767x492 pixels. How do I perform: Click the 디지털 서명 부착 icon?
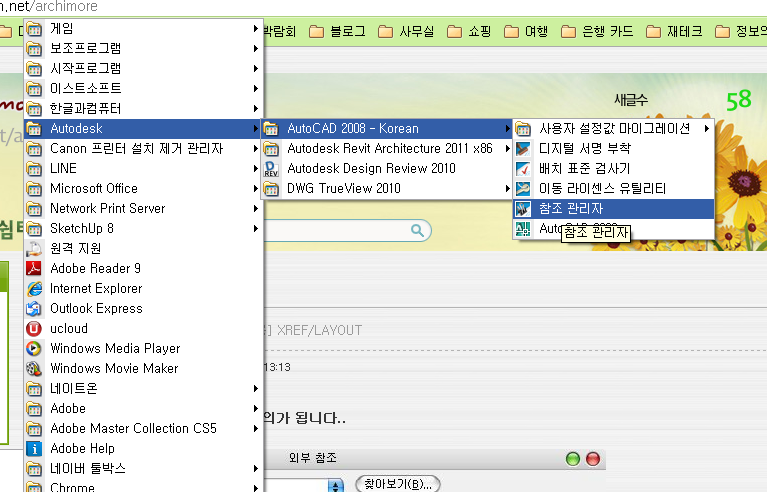(x=523, y=149)
